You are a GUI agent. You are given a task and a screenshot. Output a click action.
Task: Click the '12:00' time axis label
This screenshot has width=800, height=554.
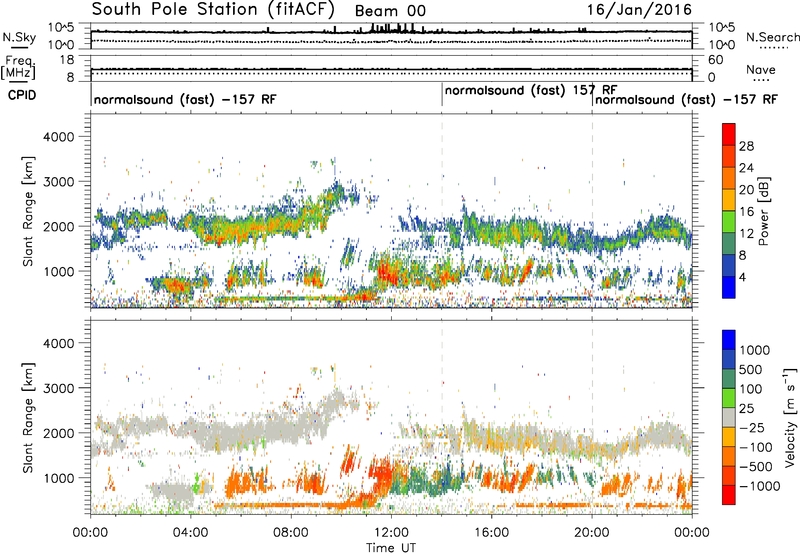[x=391, y=533]
